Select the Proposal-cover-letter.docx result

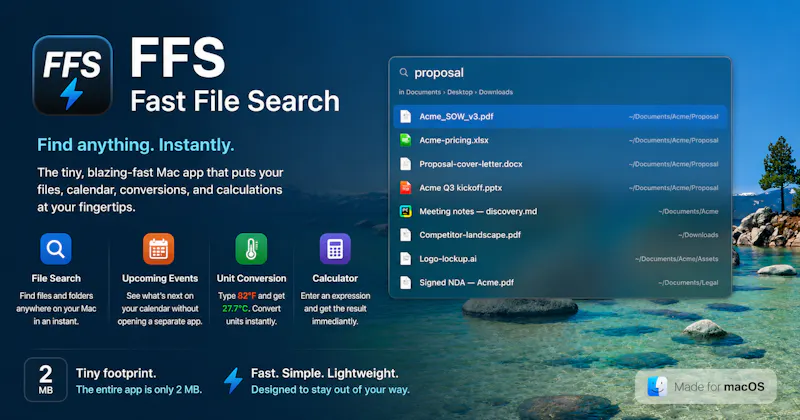(560, 164)
